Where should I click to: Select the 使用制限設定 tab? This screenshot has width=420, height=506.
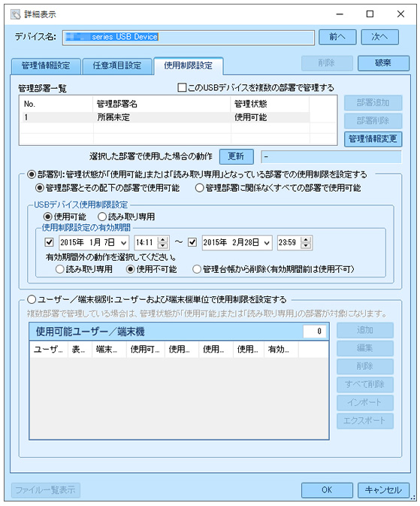pyautogui.click(x=188, y=66)
